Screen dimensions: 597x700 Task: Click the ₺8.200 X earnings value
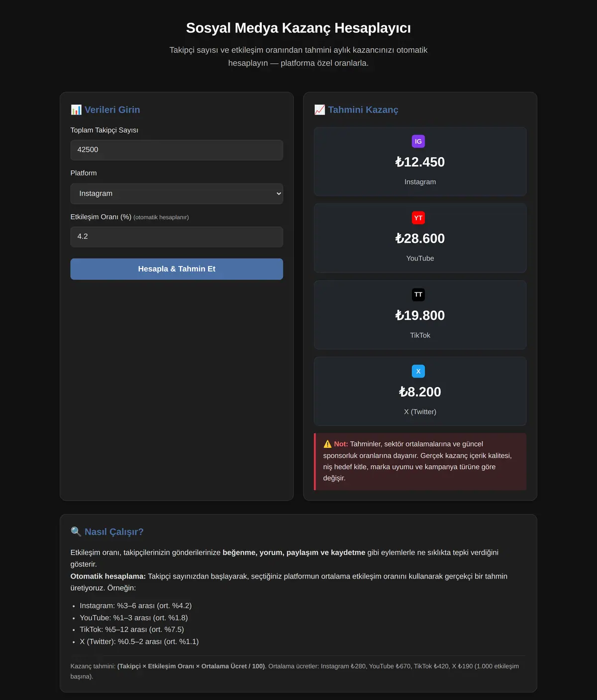tap(420, 392)
